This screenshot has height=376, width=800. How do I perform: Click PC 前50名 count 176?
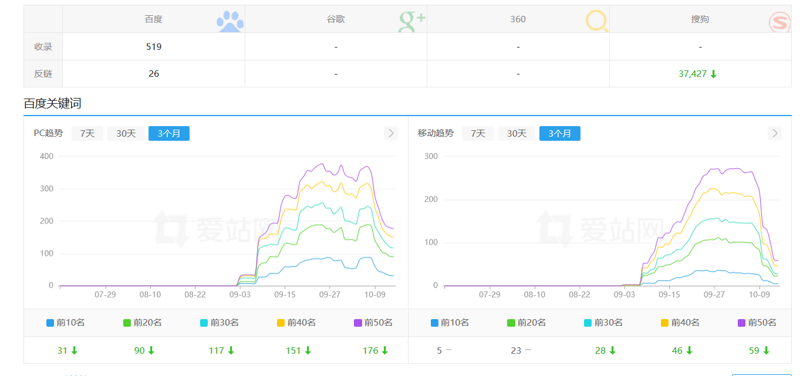point(370,350)
